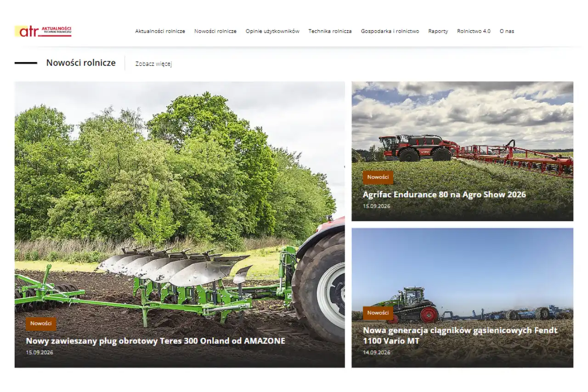The image size is (588, 392).
Task: Visit the O nas page
Action: (x=507, y=31)
